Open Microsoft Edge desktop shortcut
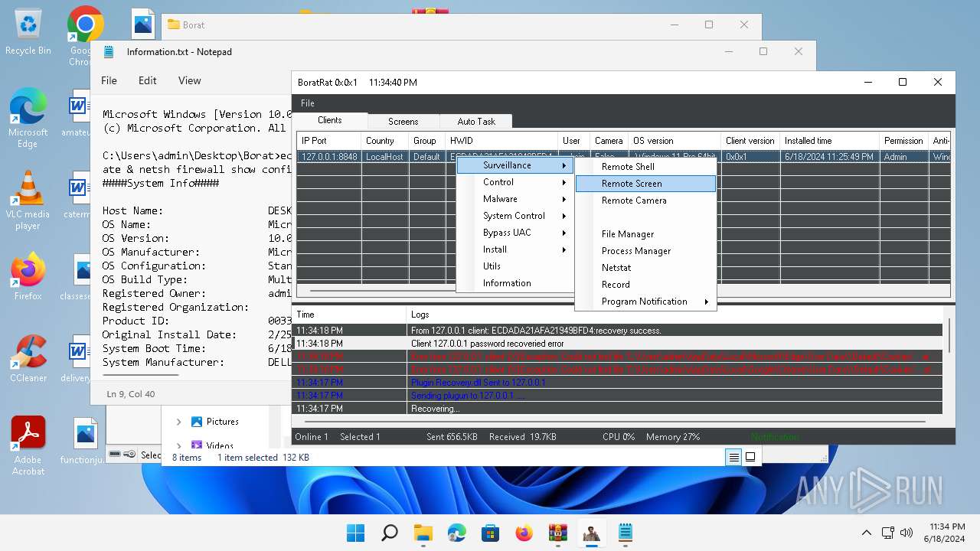This screenshot has height=551, width=980. pos(28,117)
